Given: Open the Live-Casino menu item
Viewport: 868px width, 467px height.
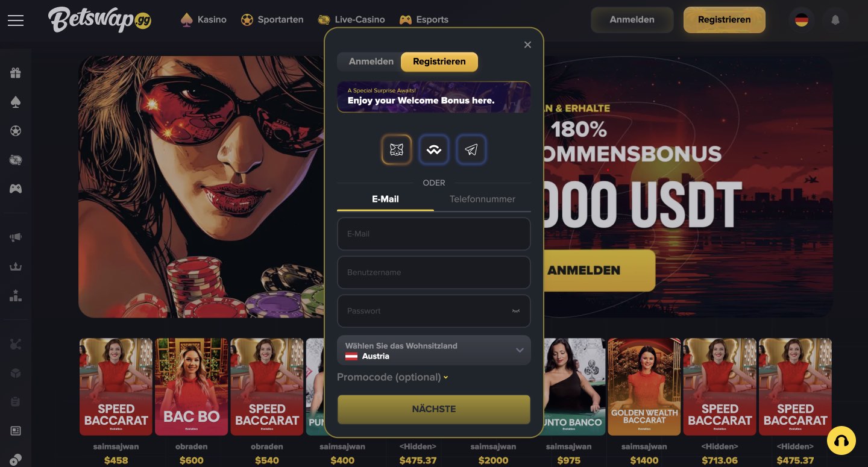Looking at the screenshot, I should click(x=351, y=19).
